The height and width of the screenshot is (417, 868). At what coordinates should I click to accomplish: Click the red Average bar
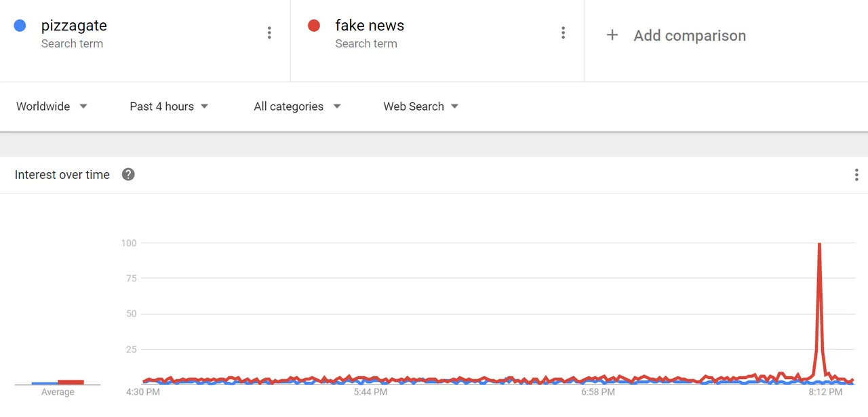click(x=71, y=382)
